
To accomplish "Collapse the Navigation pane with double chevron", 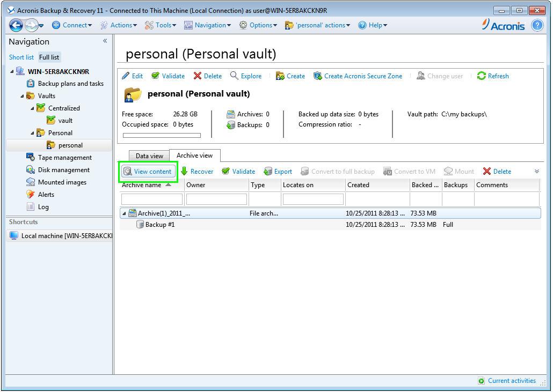I will click(105, 41).
